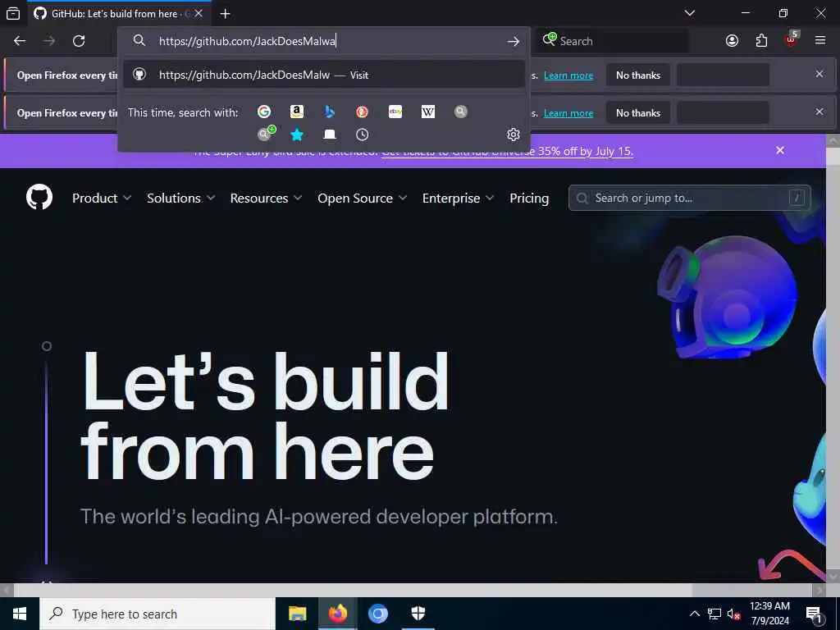This screenshot has height=630, width=840.
Task: Visit suggested JackDoesMalw URL
Action: (x=323, y=75)
